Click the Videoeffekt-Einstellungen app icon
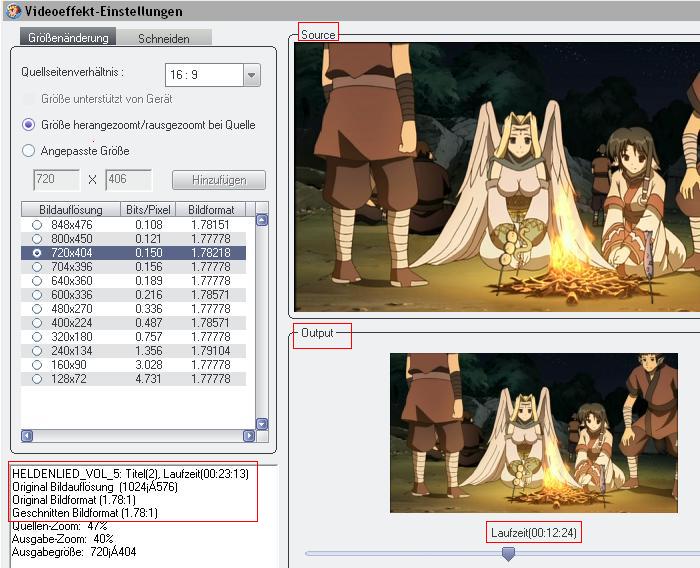700x568 pixels. click(x=13, y=11)
